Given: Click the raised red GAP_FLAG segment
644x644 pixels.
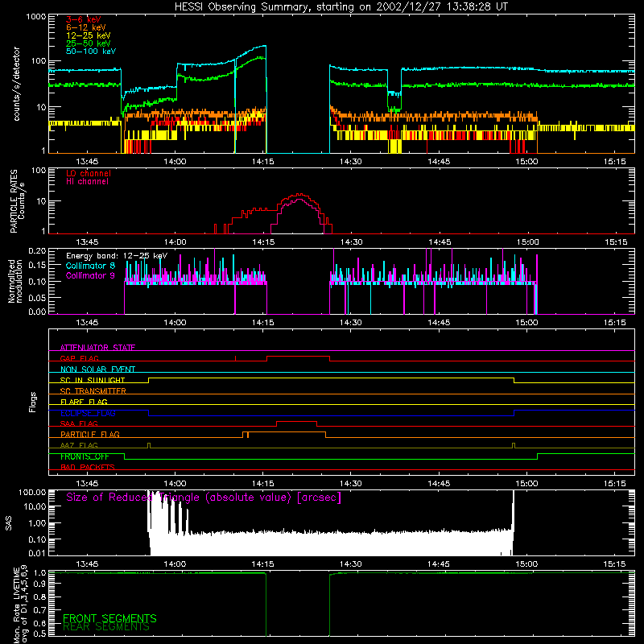Looking at the screenshot, I should click(298, 357).
